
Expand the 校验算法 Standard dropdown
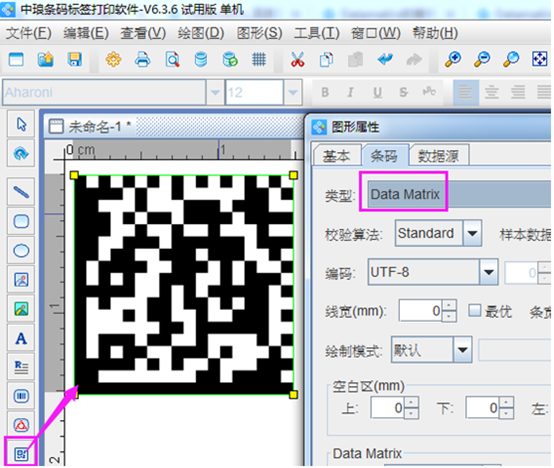point(472,233)
